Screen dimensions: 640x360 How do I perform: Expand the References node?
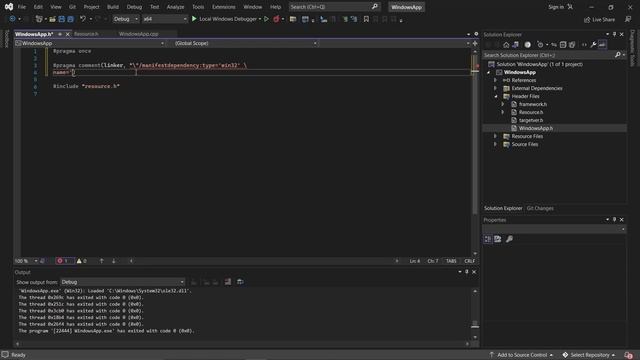496,80
